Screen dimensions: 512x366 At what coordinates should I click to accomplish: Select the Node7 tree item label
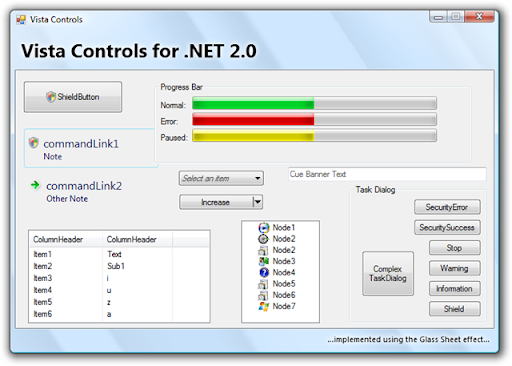click(x=284, y=306)
